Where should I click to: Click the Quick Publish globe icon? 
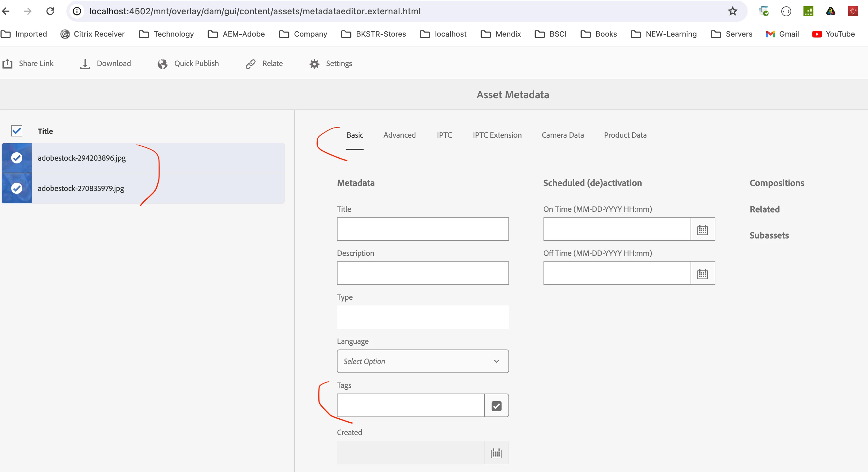163,64
